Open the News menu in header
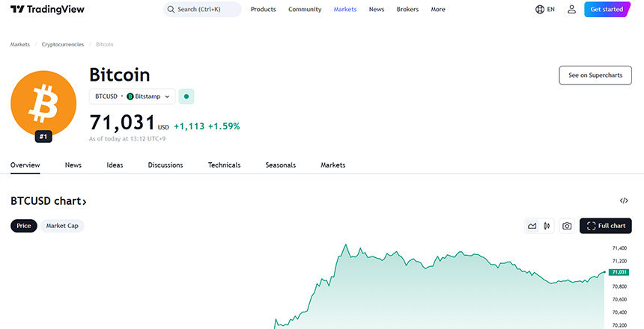 pos(377,10)
